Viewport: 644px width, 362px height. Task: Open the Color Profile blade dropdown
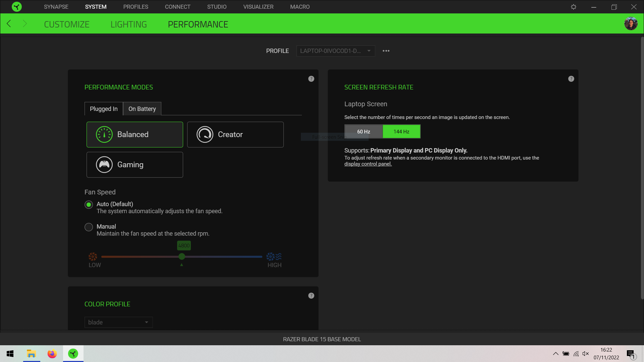click(118, 322)
